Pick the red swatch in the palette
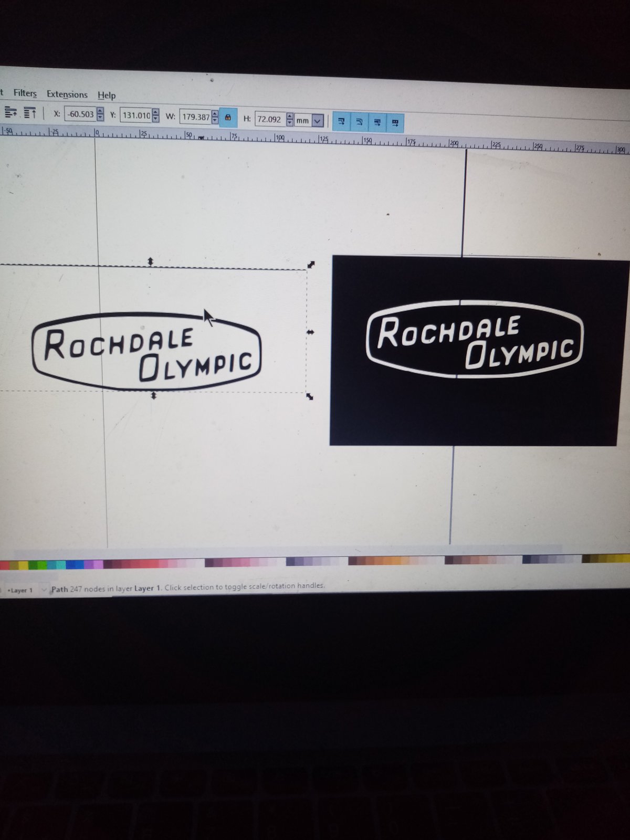 pyautogui.click(x=5, y=565)
